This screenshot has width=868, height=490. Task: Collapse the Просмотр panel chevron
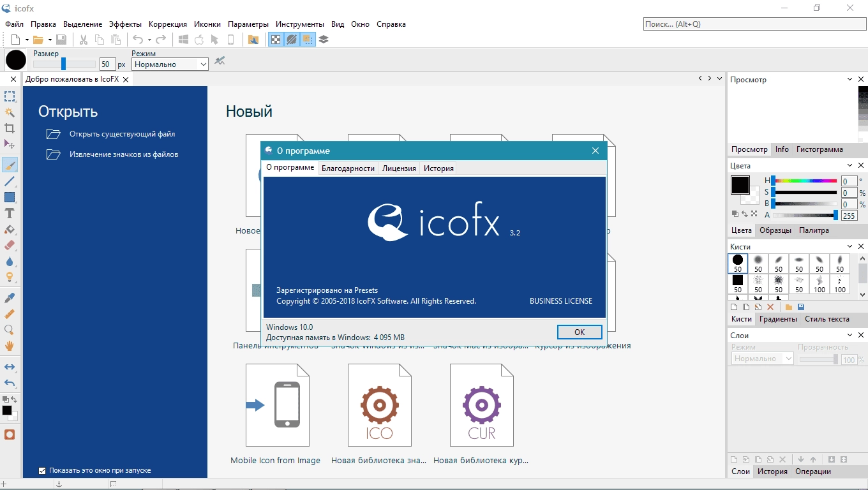[x=850, y=80]
